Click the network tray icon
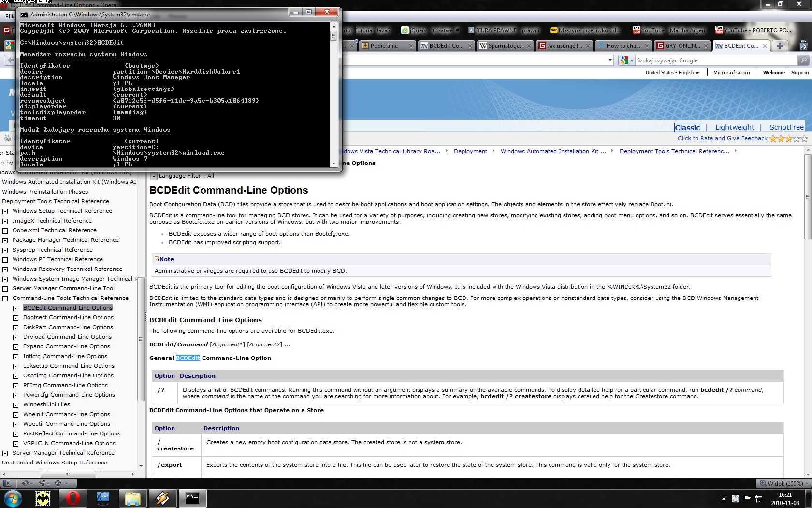Image resolution: width=812 pixels, height=508 pixels. [759, 498]
